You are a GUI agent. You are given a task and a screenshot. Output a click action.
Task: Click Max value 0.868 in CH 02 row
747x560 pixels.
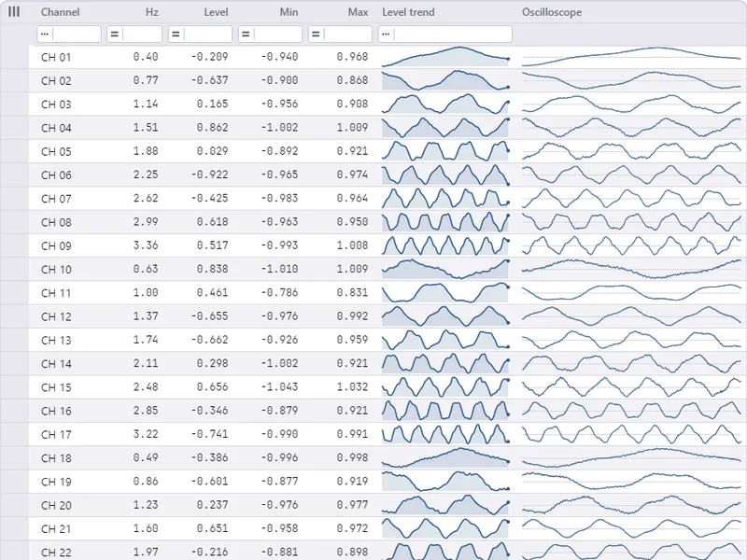click(x=353, y=80)
